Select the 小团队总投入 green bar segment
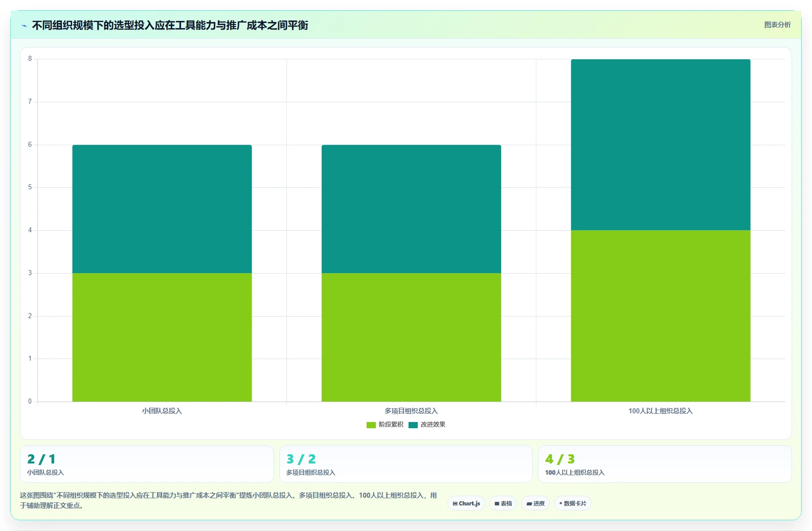The image size is (812, 531). click(162, 337)
